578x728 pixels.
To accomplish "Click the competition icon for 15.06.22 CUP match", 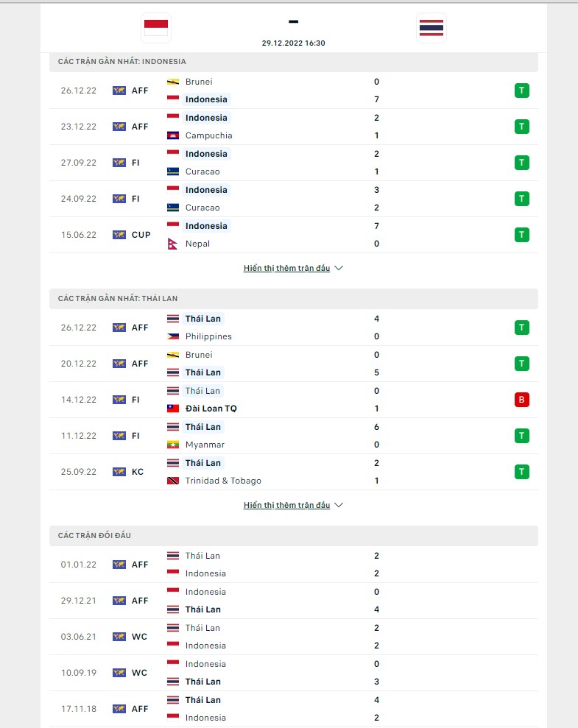I will click(119, 235).
